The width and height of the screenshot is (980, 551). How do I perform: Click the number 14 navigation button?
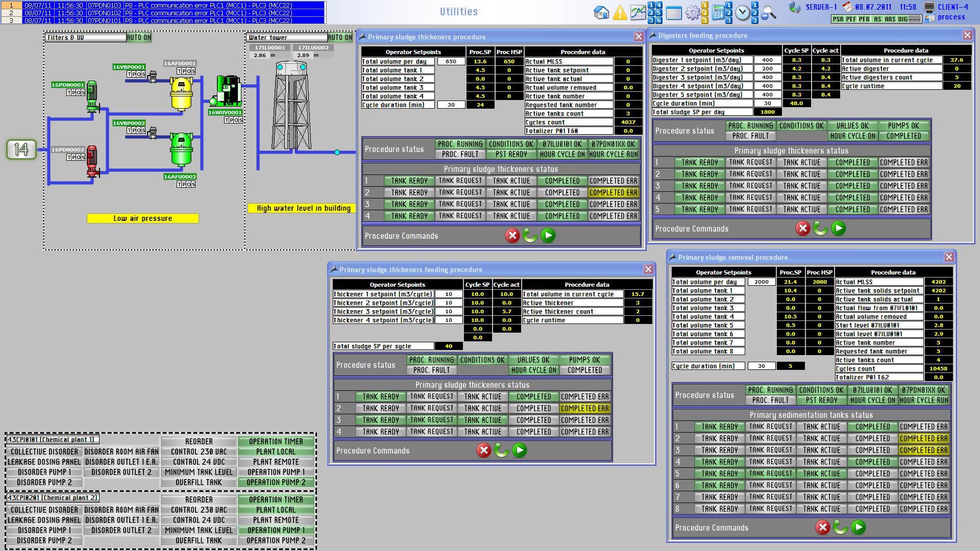click(21, 149)
